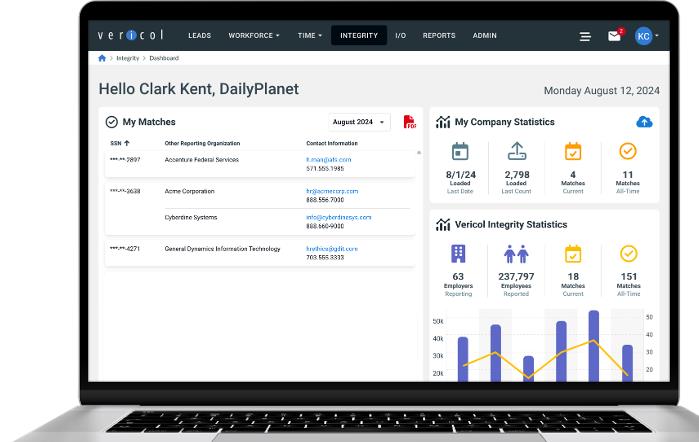Image resolution: width=699 pixels, height=442 pixels.
Task: Expand the August 2024 month dropdown
Action: [x=360, y=122]
